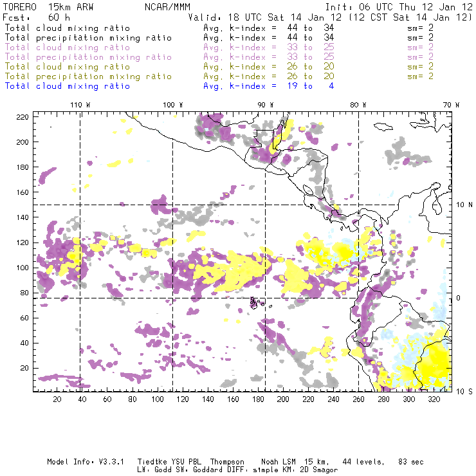Image resolution: width=476 pixels, height=476 pixels.
Task: Click the "110 W" longitude label
Action: tap(80, 105)
